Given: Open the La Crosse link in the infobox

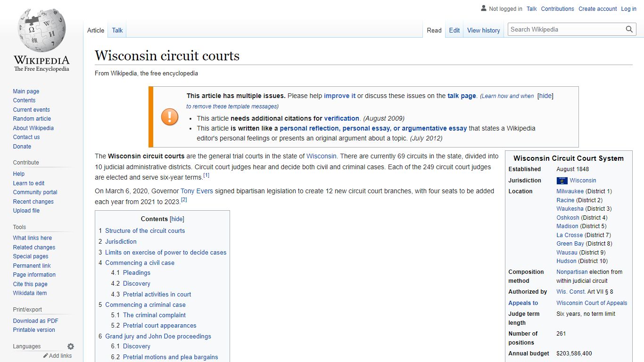Looking at the screenshot, I should [x=570, y=235].
